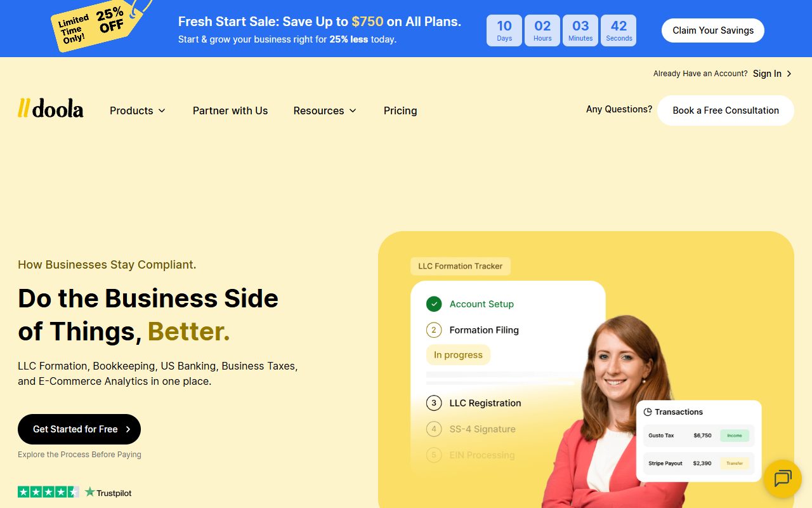
Task: Click the Formation Filing step 2 circle
Action: (x=434, y=330)
